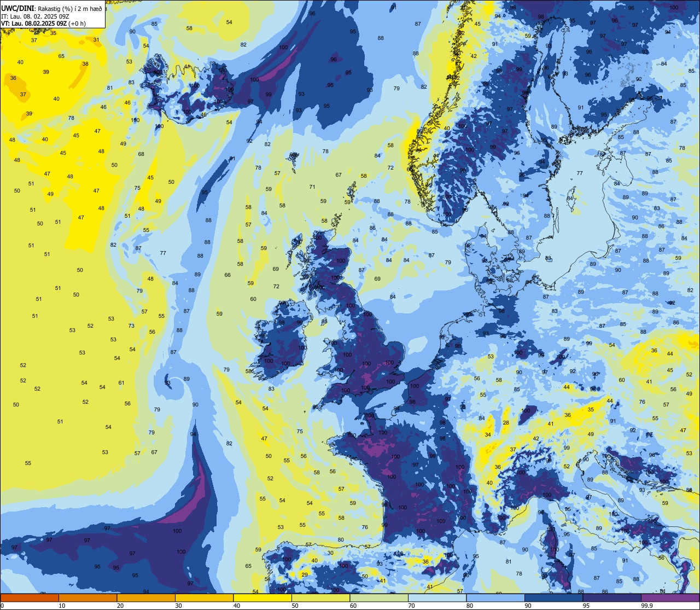Screen dimensions: 700x610
Task: Click the 'IT: Lau. 08. 02. 2025 09Z' line
Action: click(35, 16)
